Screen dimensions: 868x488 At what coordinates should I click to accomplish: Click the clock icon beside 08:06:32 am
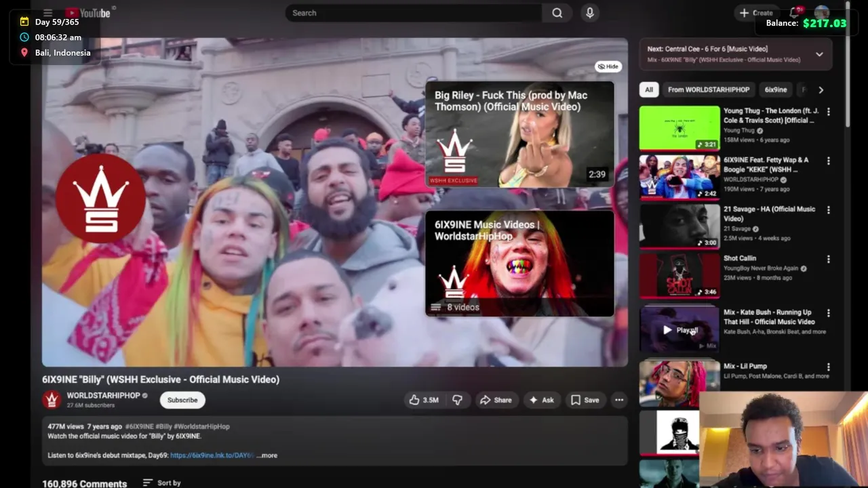24,37
